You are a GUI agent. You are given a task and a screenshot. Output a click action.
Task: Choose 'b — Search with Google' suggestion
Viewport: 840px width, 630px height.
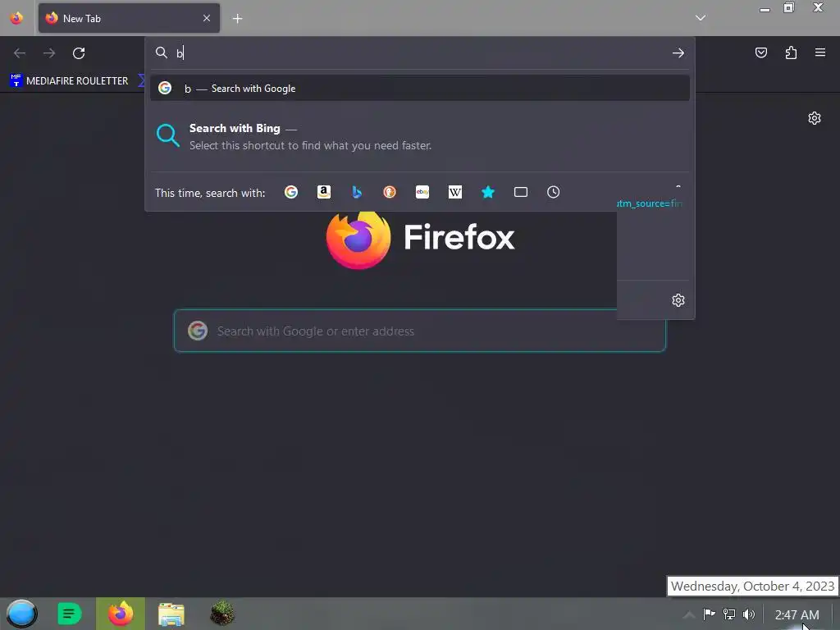pos(420,89)
